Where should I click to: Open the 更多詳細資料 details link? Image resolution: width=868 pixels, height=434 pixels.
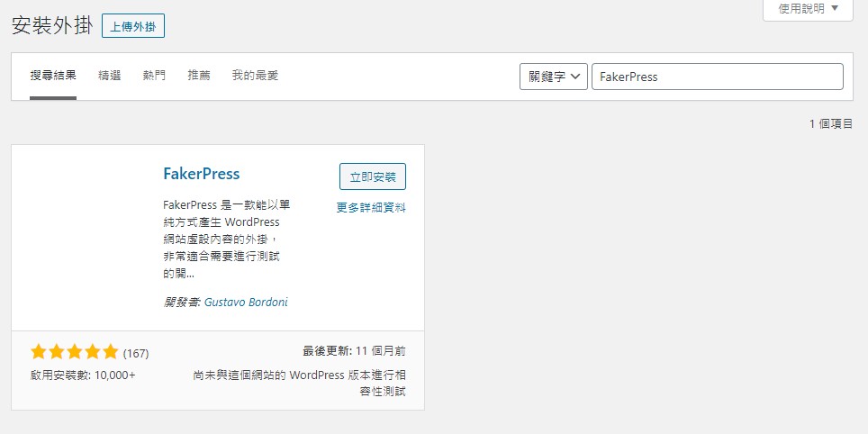tap(371, 208)
